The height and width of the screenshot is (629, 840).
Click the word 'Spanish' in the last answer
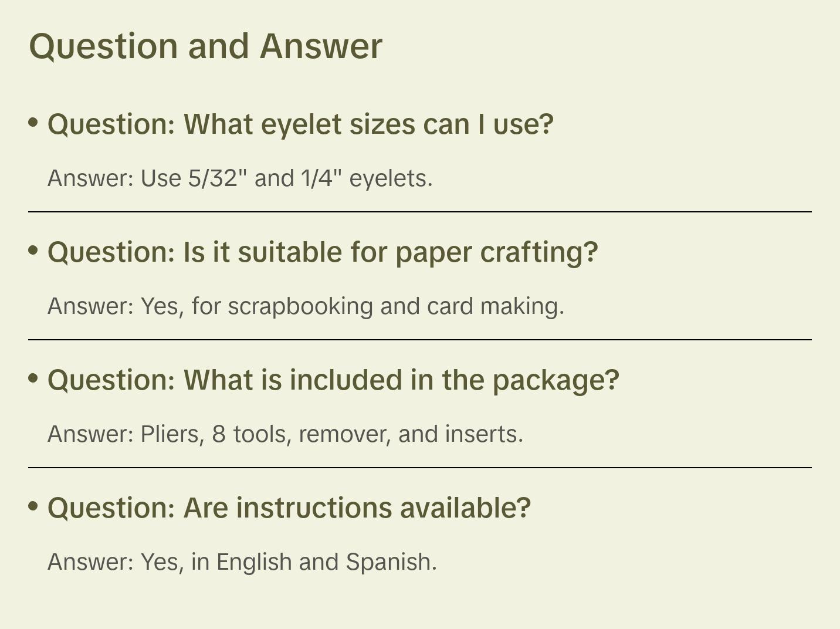tap(391, 562)
